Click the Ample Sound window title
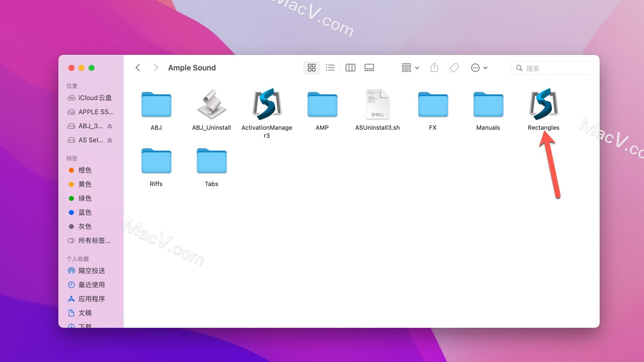This screenshot has width=644, height=362. (x=192, y=68)
